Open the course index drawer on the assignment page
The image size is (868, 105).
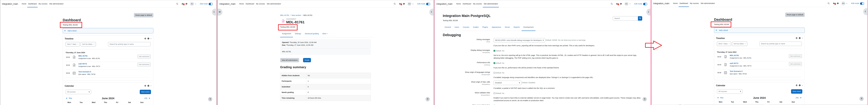(x=220, y=12)
